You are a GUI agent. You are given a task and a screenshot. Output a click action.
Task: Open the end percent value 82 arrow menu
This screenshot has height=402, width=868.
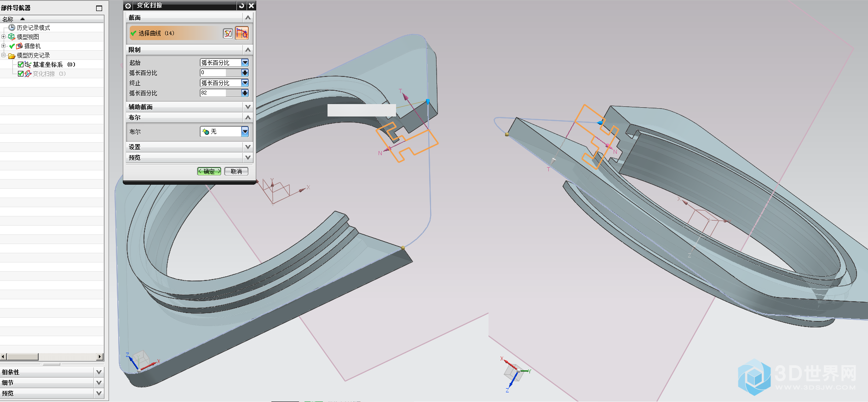click(245, 93)
